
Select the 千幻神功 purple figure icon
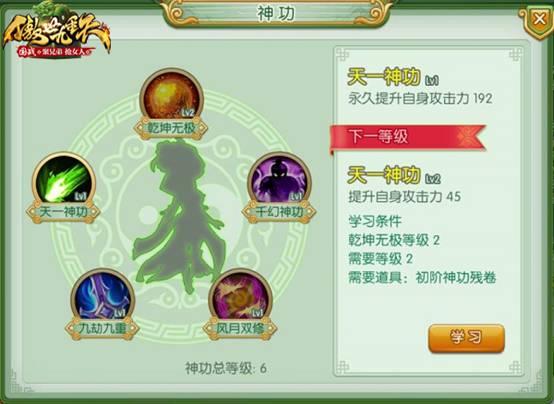(x=279, y=181)
